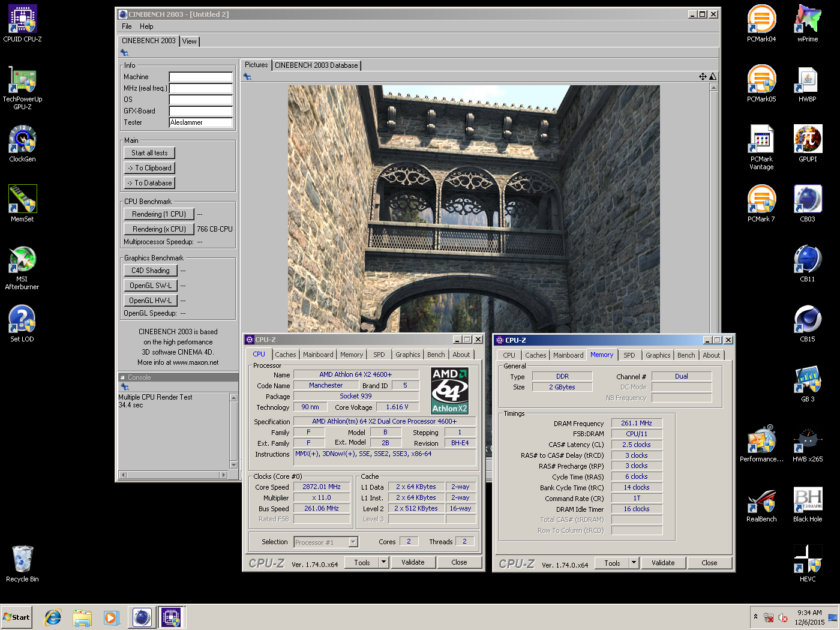Click Validate in left CPU-Z window
This screenshot has height=630, width=840.
(x=413, y=562)
